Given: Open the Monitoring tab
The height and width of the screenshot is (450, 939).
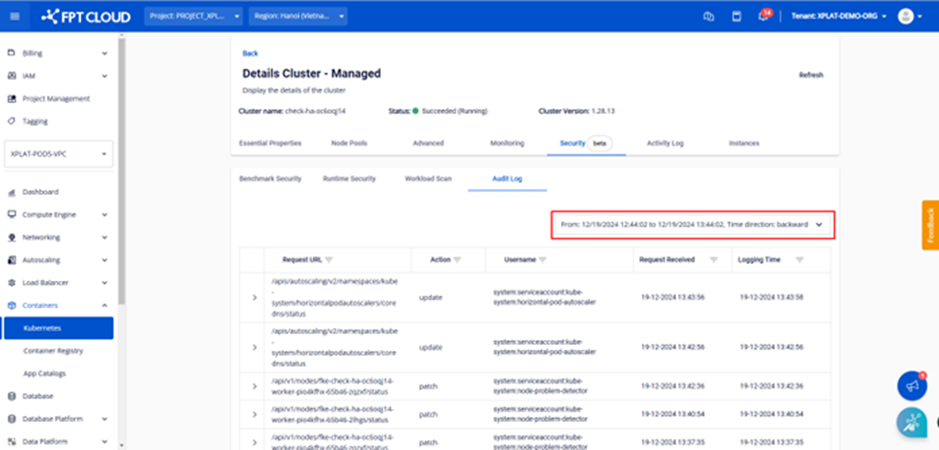Looking at the screenshot, I should 506,143.
